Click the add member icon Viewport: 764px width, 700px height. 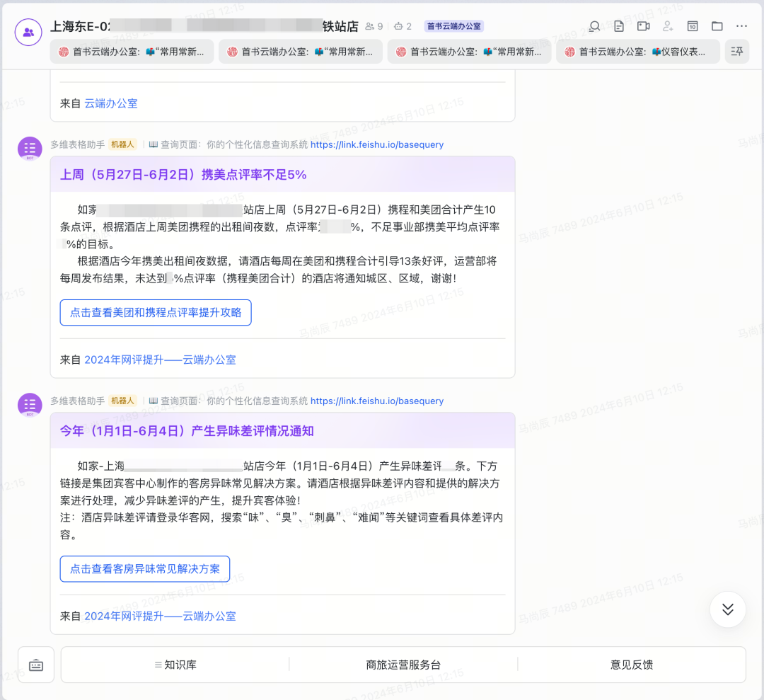(x=668, y=26)
